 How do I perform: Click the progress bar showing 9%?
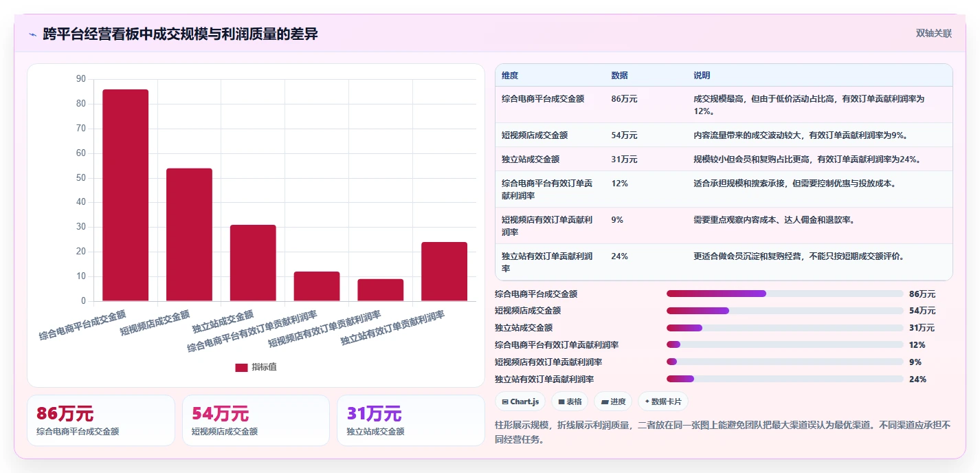point(785,362)
